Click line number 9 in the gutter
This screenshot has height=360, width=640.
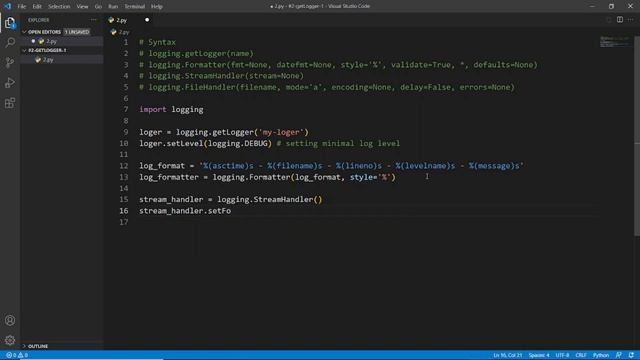click(126, 132)
